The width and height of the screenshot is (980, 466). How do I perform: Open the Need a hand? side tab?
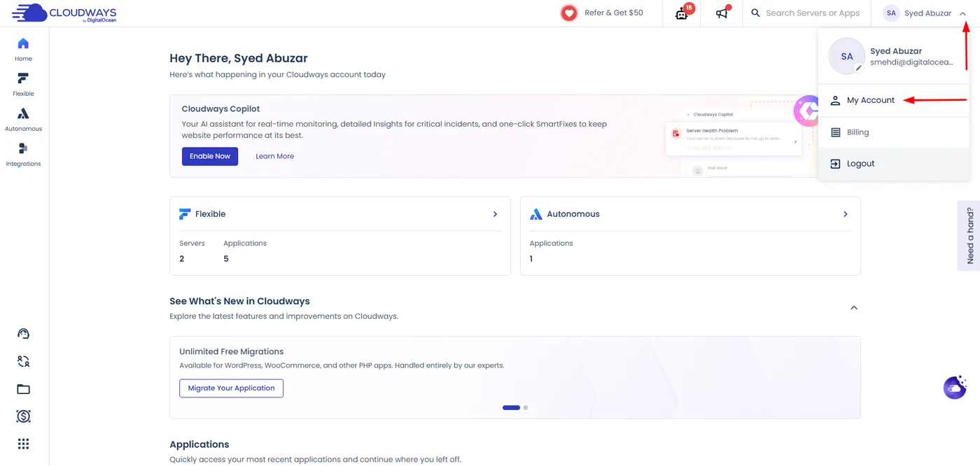point(969,235)
